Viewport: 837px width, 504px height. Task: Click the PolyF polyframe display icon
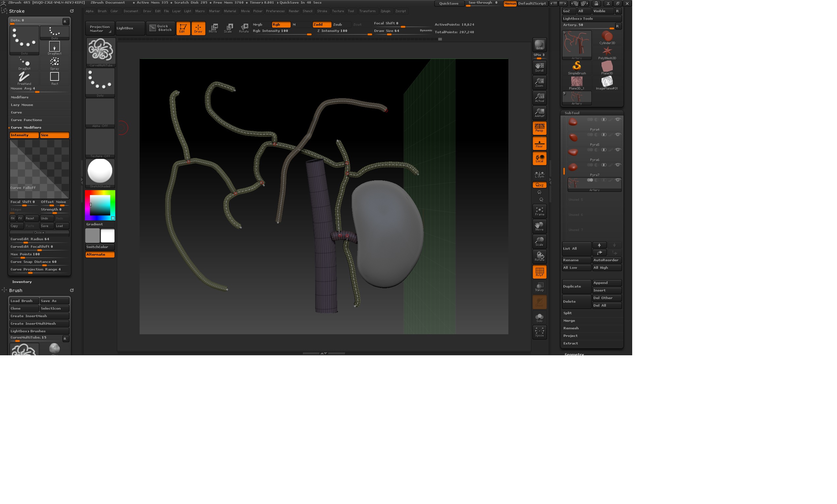pyautogui.click(x=539, y=271)
